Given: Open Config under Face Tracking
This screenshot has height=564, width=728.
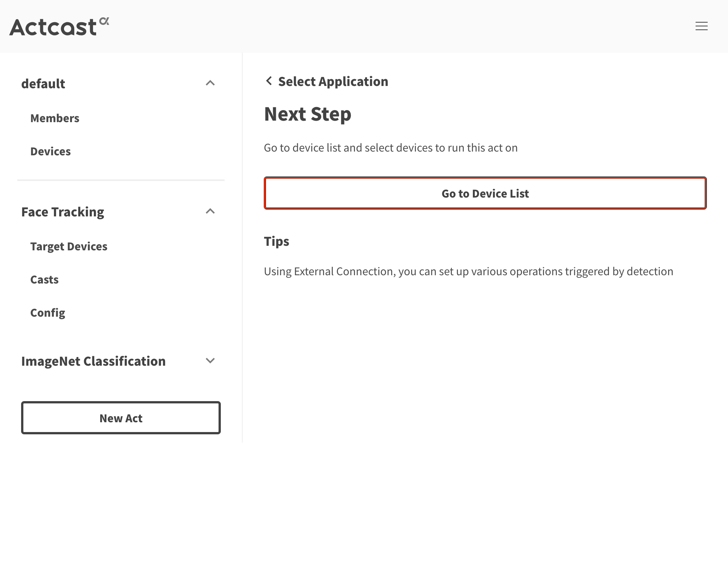Looking at the screenshot, I should click(x=47, y=313).
